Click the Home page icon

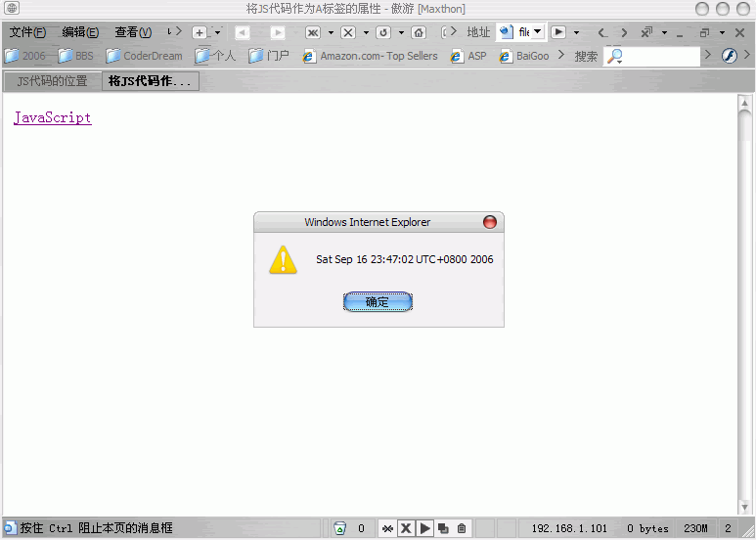coord(419,33)
